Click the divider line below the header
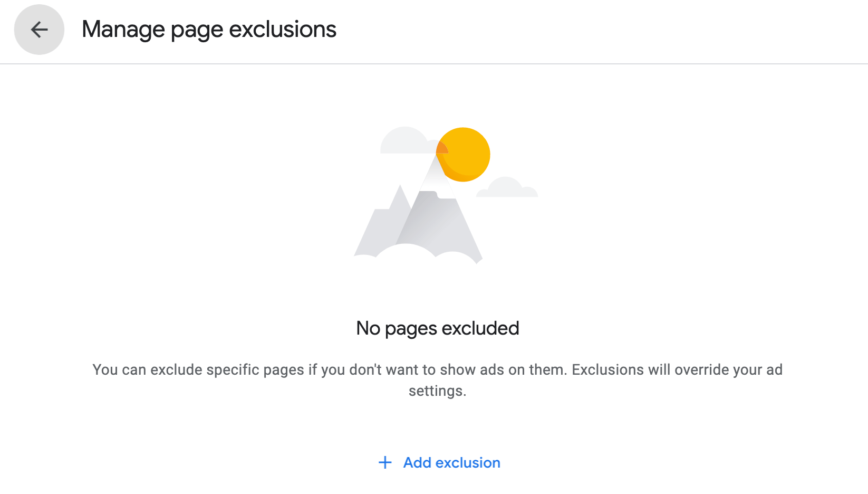 tap(434, 65)
